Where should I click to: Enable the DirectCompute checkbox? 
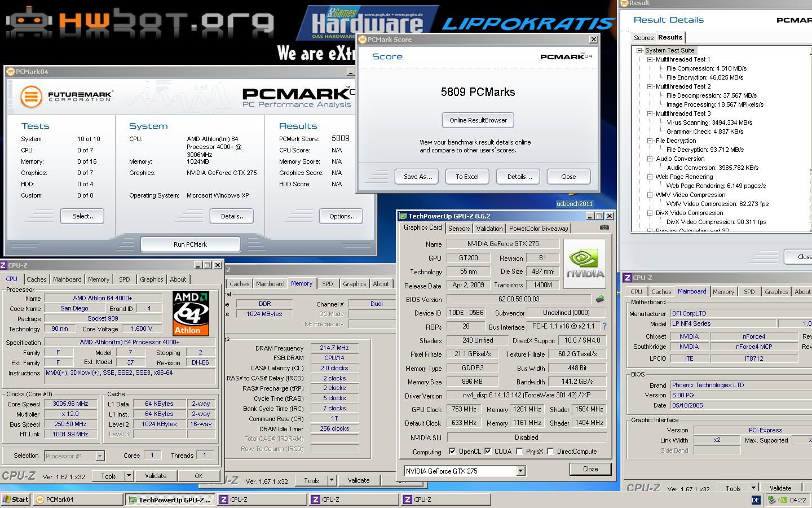(x=551, y=452)
